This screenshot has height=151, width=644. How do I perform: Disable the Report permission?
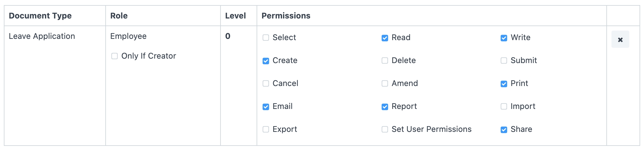coord(385,107)
